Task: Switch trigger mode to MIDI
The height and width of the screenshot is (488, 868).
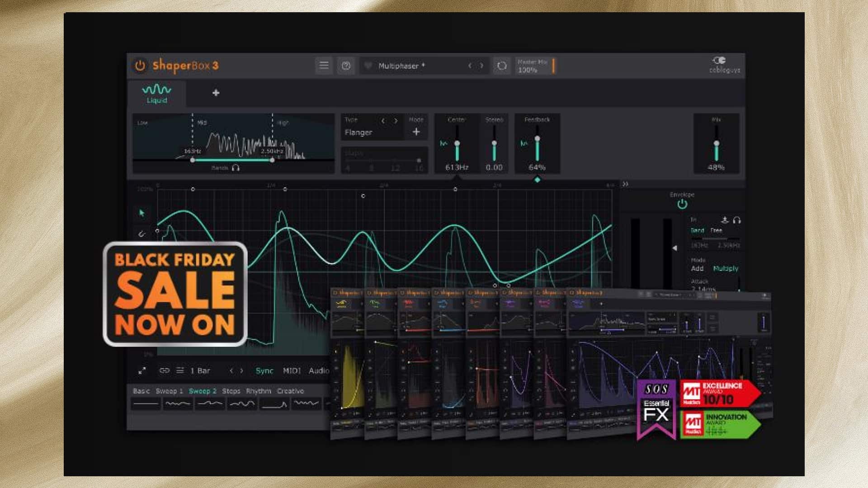Action: point(292,371)
